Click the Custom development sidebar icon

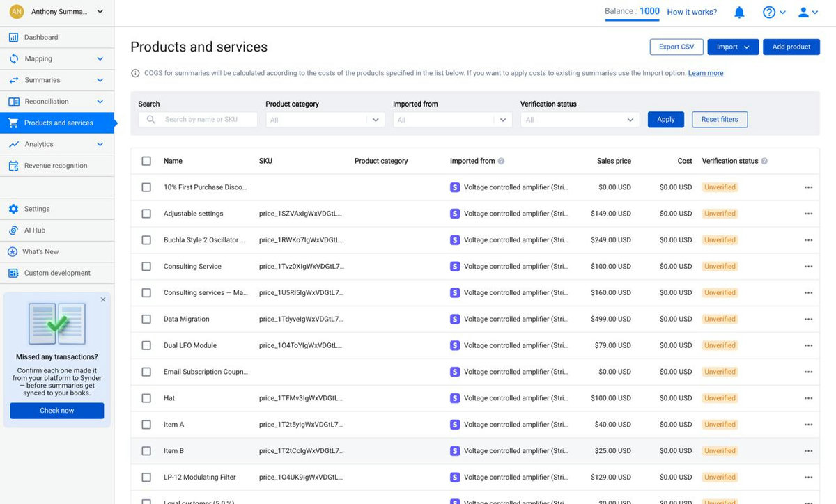(x=13, y=273)
